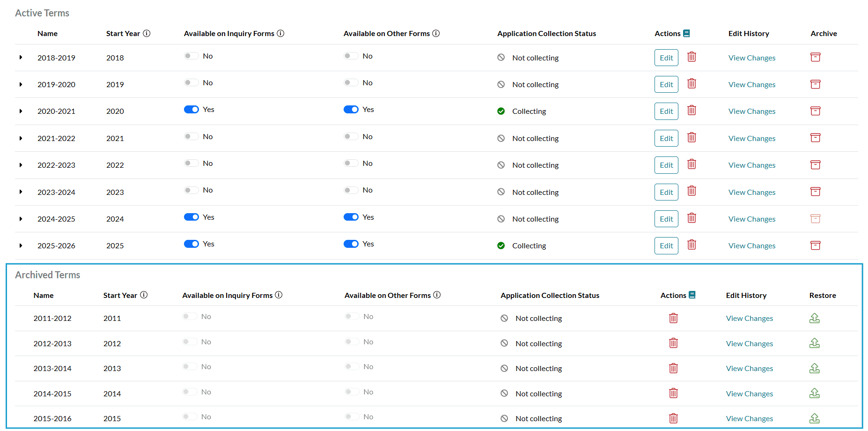Delete the 2020-2021 term via trash icon
The width and height of the screenshot is (868, 431).
[691, 111]
